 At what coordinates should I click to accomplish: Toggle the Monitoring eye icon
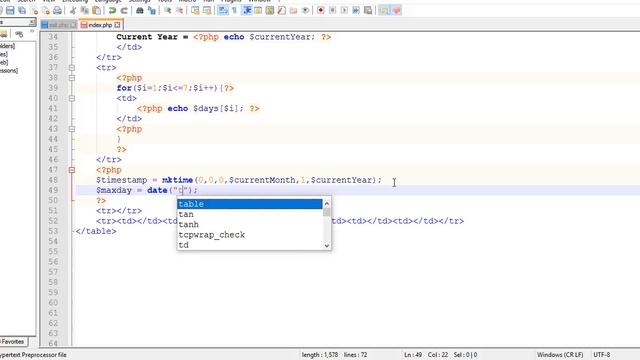(305, 10)
